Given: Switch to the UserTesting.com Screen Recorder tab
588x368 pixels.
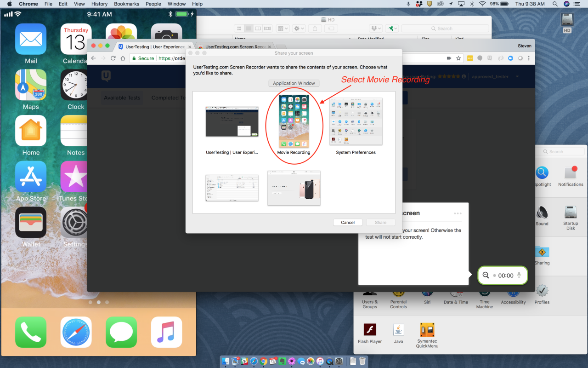Looking at the screenshot, I should point(234,46).
